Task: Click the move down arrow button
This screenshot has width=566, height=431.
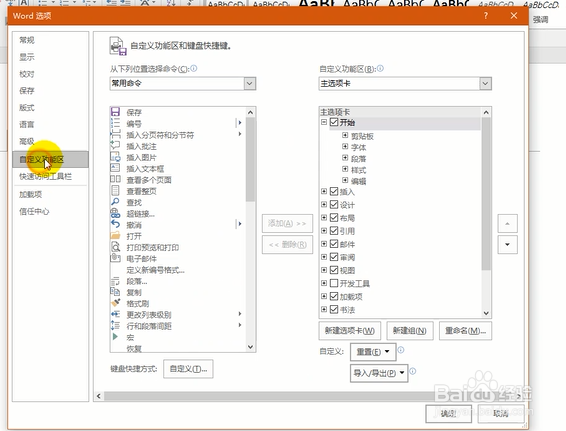Action: click(507, 244)
